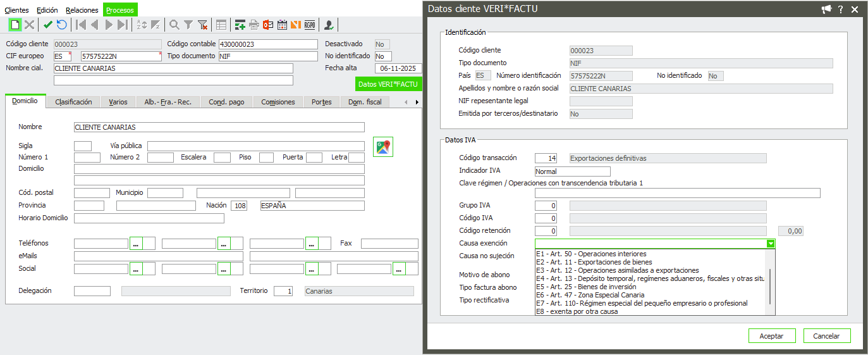This screenshot has height=355, width=868.
Task: Choose E6 - Art. 47 Zona Especial Canaria
Action: (590, 295)
